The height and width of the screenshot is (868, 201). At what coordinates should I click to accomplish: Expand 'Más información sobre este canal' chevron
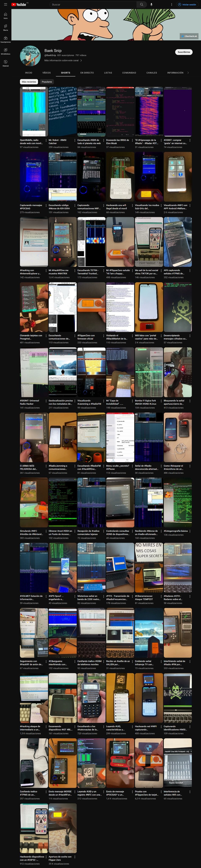81,61
